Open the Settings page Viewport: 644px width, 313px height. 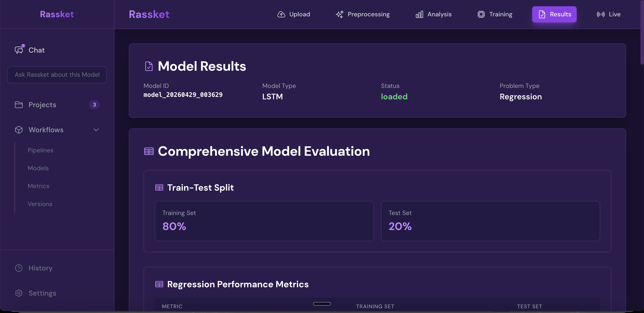tap(57, 293)
